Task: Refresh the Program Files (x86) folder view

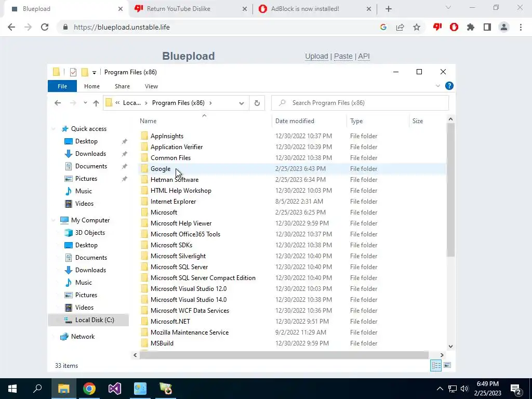Action: point(257,103)
